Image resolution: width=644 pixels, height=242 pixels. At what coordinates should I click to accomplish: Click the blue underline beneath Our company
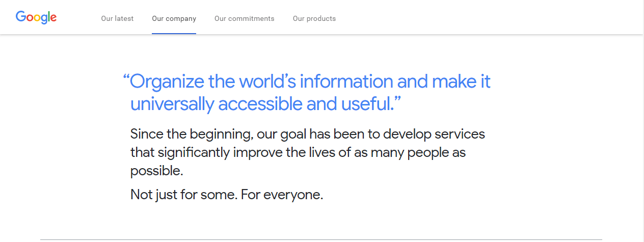174,34
